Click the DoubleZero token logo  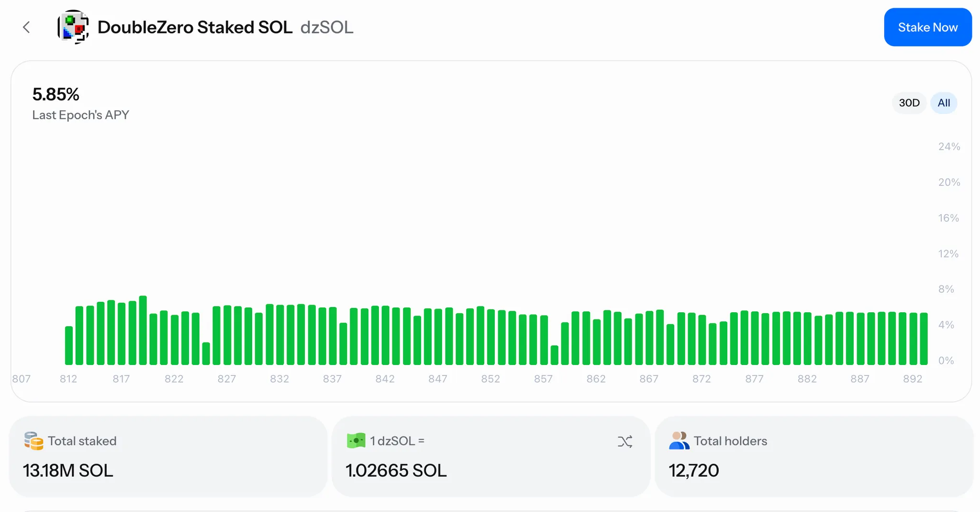pyautogui.click(x=73, y=27)
